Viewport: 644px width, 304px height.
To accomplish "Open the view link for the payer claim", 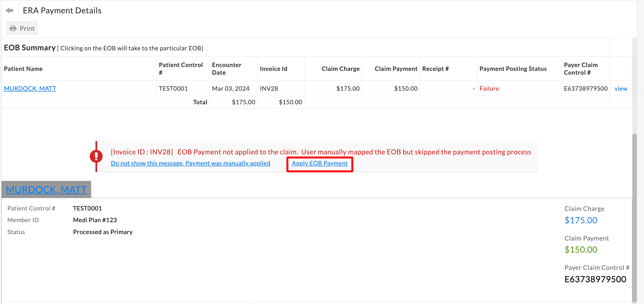I will pyautogui.click(x=621, y=88).
